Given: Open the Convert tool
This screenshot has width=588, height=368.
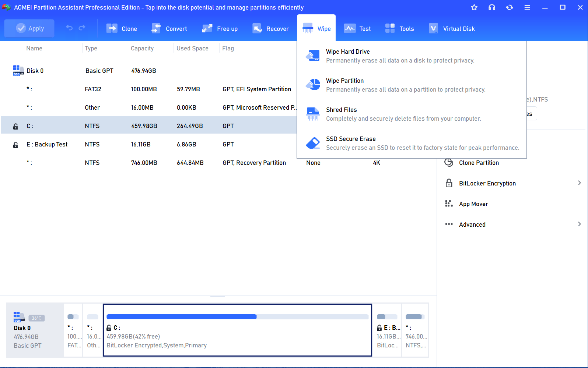Looking at the screenshot, I should pos(156,29).
